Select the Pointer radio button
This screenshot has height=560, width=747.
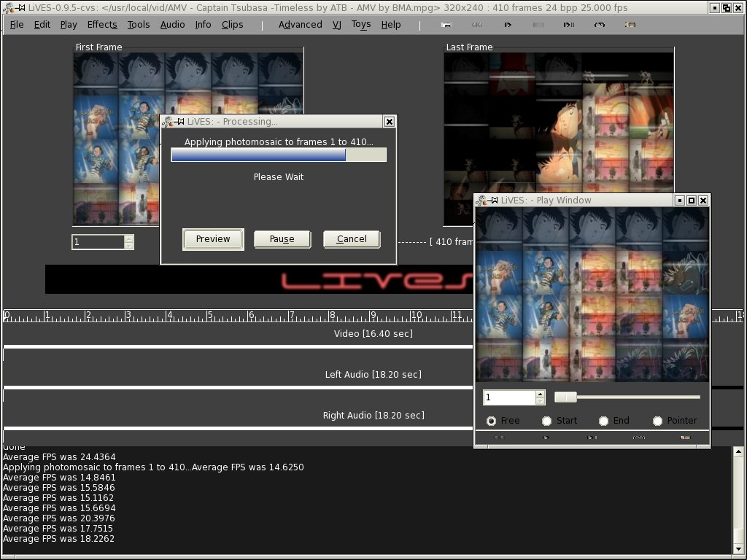click(657, 421)
